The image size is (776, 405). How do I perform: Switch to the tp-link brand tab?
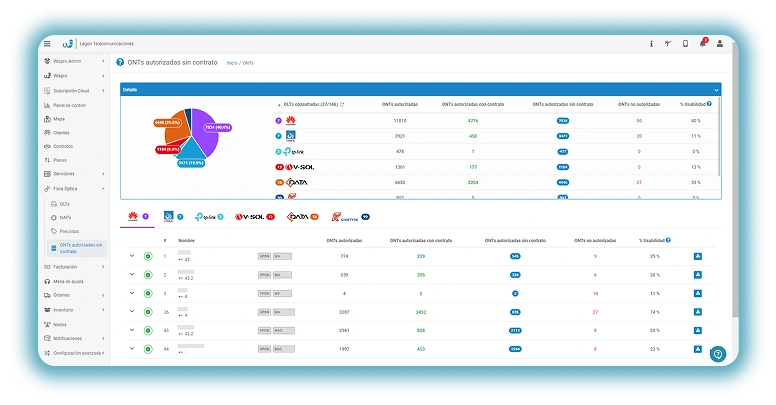click(x=209, y=217)
